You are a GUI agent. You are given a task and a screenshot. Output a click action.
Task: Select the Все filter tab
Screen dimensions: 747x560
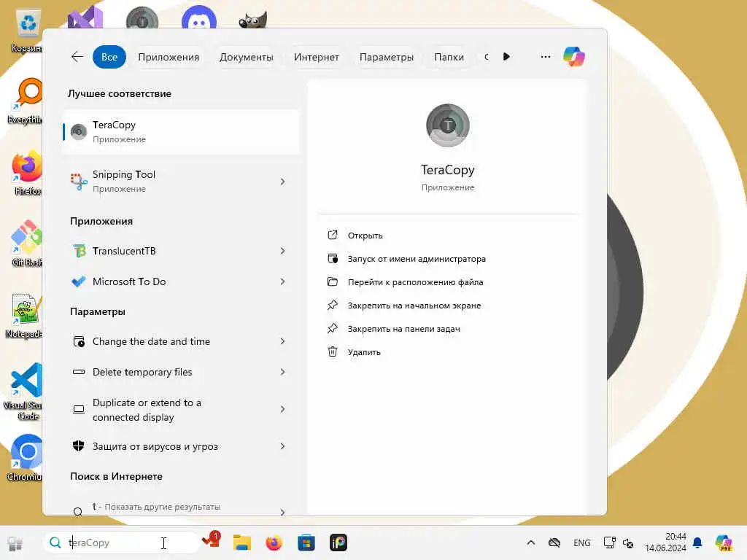click(109, 57)
